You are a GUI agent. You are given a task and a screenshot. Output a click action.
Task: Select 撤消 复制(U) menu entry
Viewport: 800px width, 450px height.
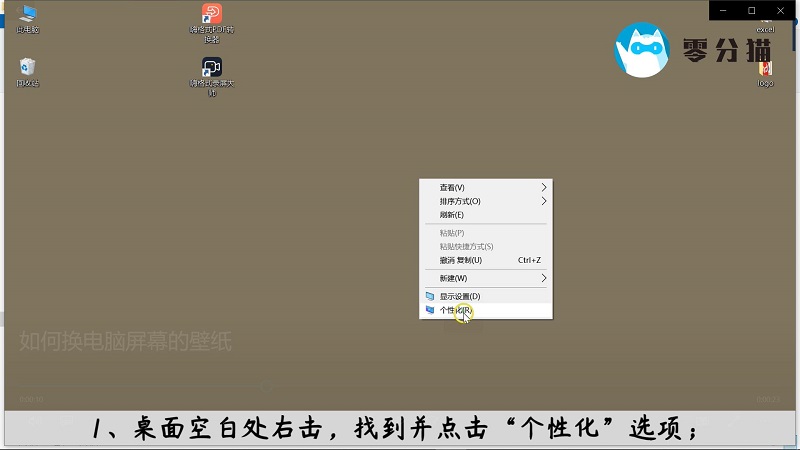[x=461, y=260]
